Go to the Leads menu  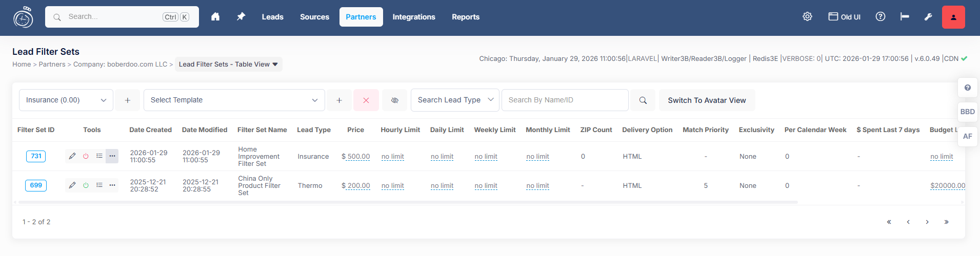pos(272,17)
